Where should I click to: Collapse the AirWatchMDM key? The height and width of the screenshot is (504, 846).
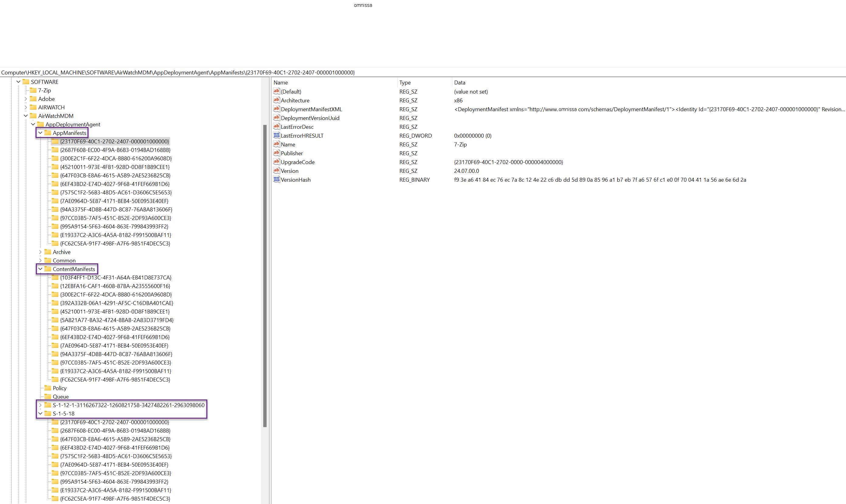click(x=26, y=116)
